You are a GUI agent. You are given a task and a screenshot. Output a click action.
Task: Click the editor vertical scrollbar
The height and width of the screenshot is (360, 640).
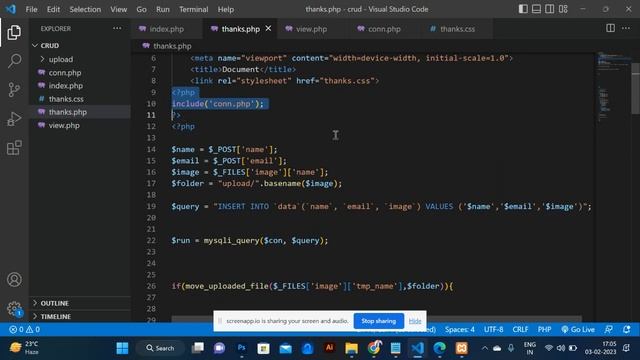click(x=636, y=88)
